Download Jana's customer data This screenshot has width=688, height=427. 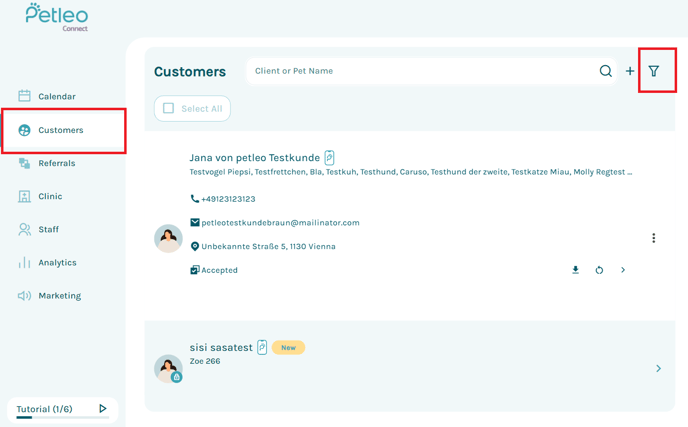pos(575,270)
